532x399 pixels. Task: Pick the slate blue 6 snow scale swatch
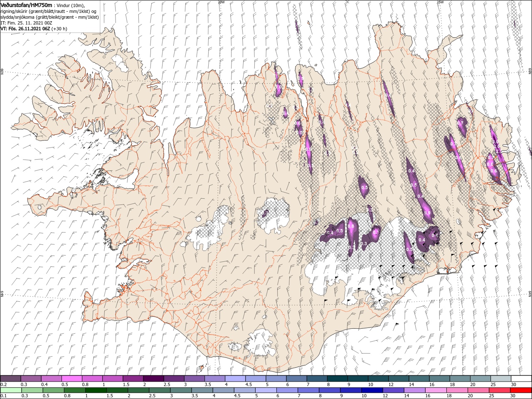(297, 378)
